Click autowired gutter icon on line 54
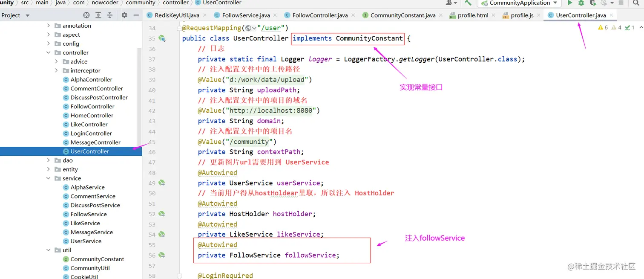Image resolution: width=644 pixels, height=279 pixels. [x=162, y=234]
